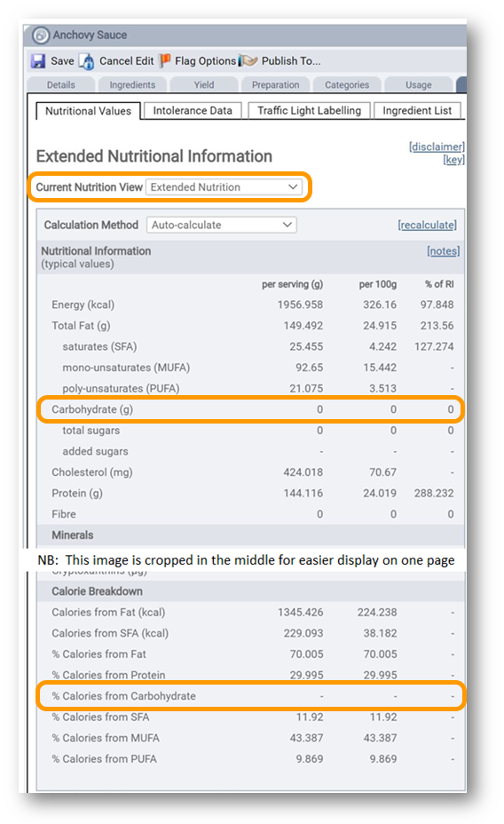Viewport: 504px width, 824px height.
Task: Click the protein value 144.116
Action: pyautogui.click(x=303, y=494)
